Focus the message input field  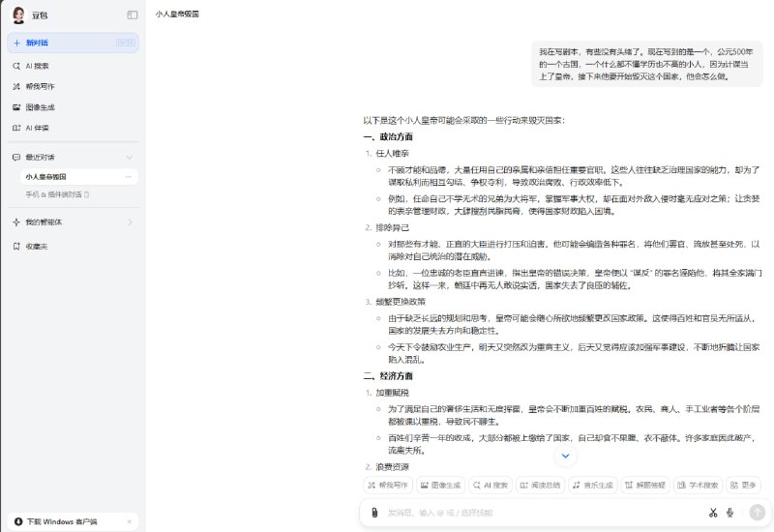(543, 513)
